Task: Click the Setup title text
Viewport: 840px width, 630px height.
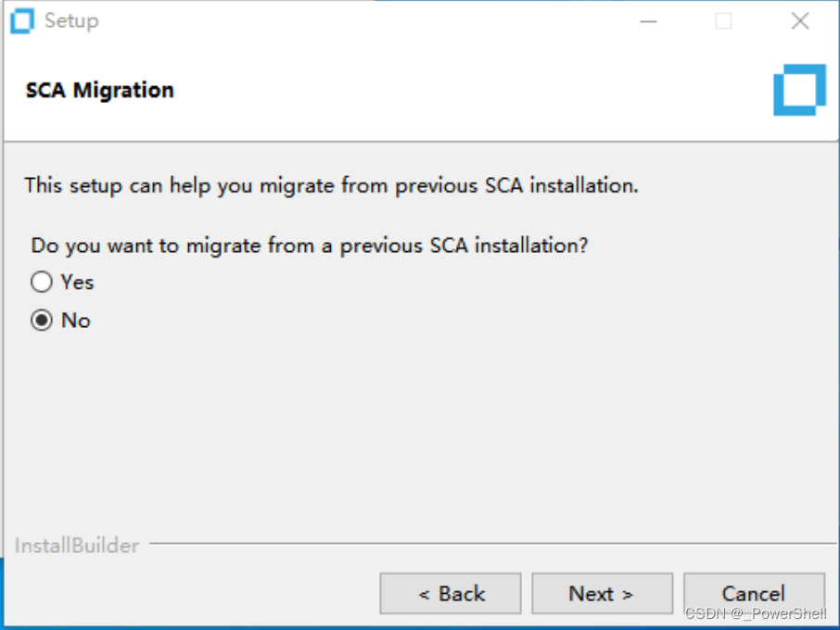Action: point(71,20)
